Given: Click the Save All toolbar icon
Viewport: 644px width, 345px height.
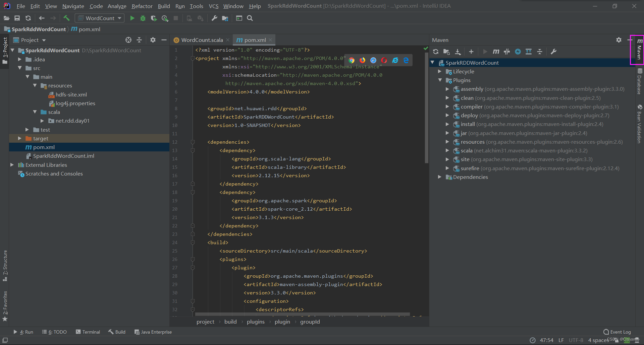Looking at the screenshot, I should pos(17,18).
